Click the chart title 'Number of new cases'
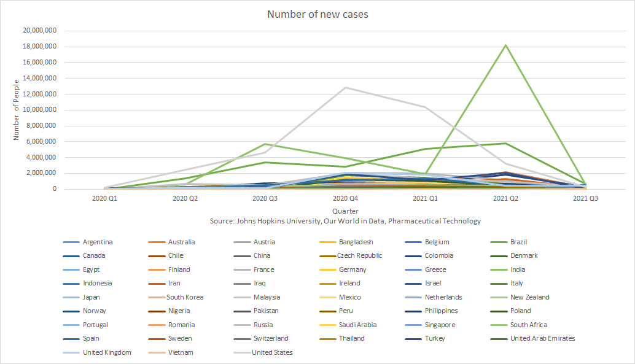Screen dimensions: 635x364 [317, 14]
